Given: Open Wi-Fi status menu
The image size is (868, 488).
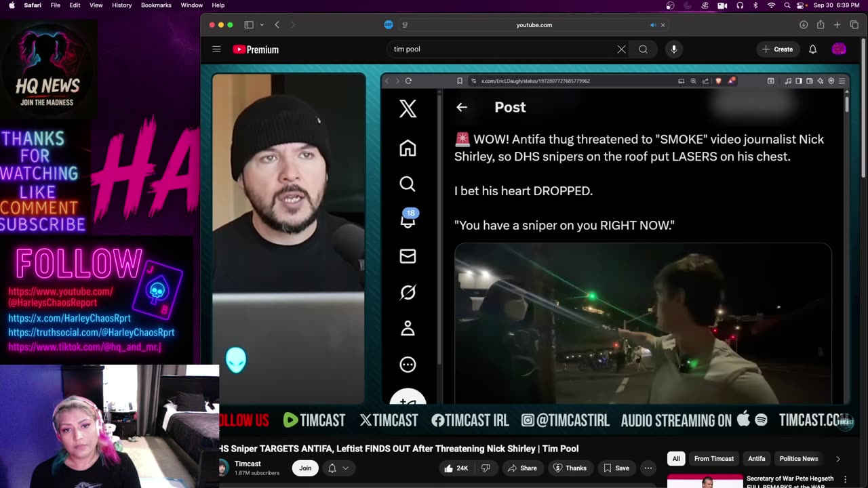Looking at the screenshot, I should tap(771, 5).
